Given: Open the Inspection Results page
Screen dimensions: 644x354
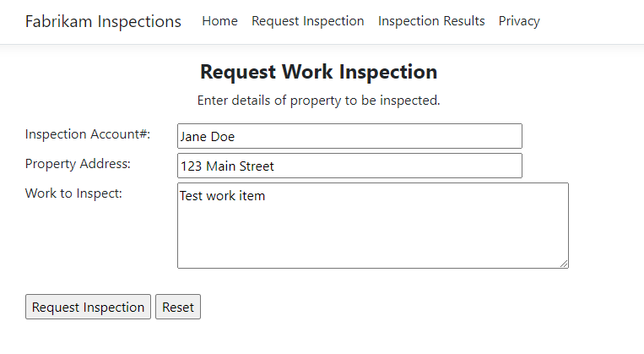Looking at the screenshot, I should 431,21.
